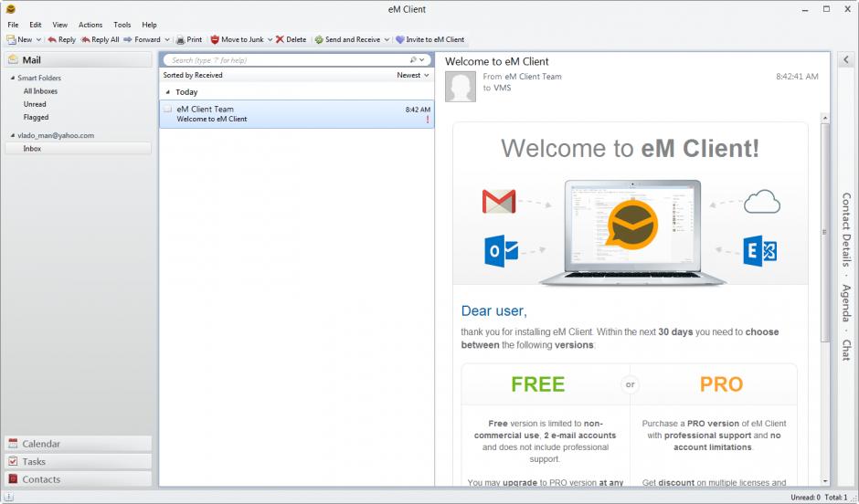Switch to the Tasks section

(79, 461)
